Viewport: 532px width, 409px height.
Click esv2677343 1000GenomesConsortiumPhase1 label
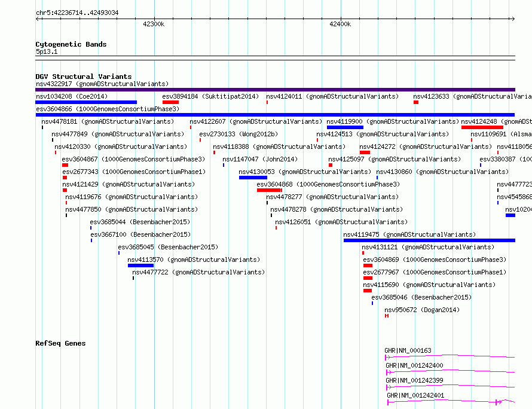pos(134,172)
